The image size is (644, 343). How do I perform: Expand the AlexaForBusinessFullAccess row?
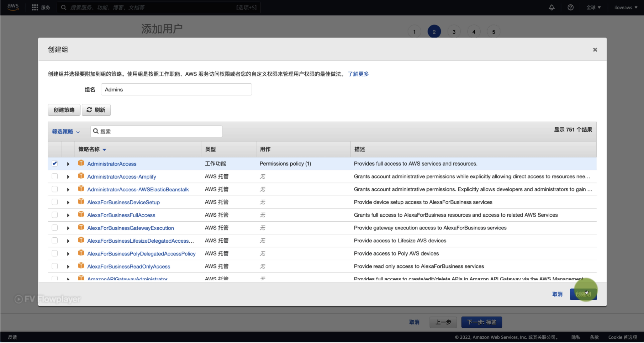(68, 215)
